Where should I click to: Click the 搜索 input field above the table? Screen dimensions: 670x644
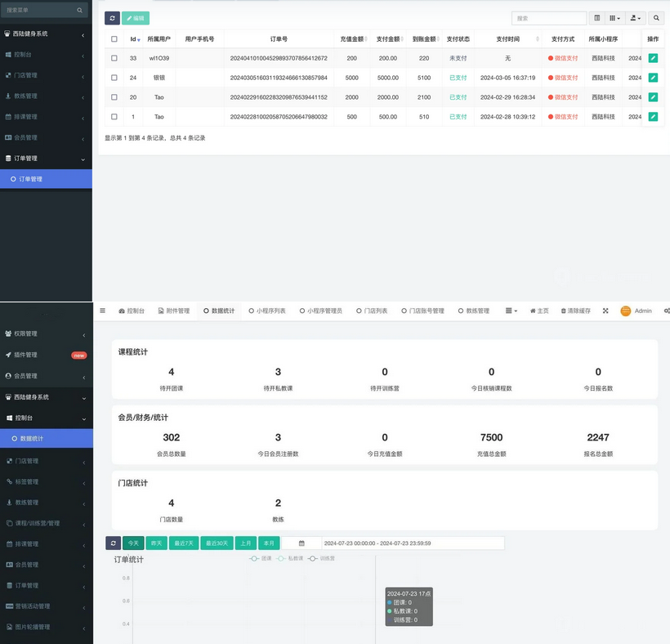pyautogui.click(x=548, y=18)
